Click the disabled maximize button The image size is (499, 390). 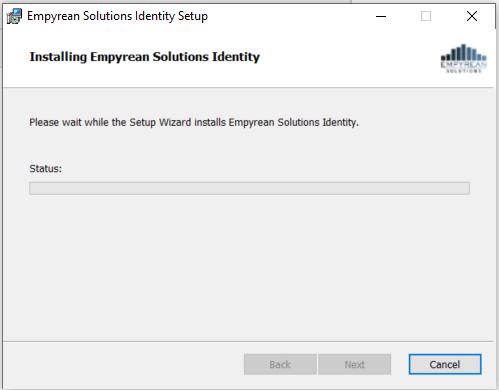click(x=426, y=16)
